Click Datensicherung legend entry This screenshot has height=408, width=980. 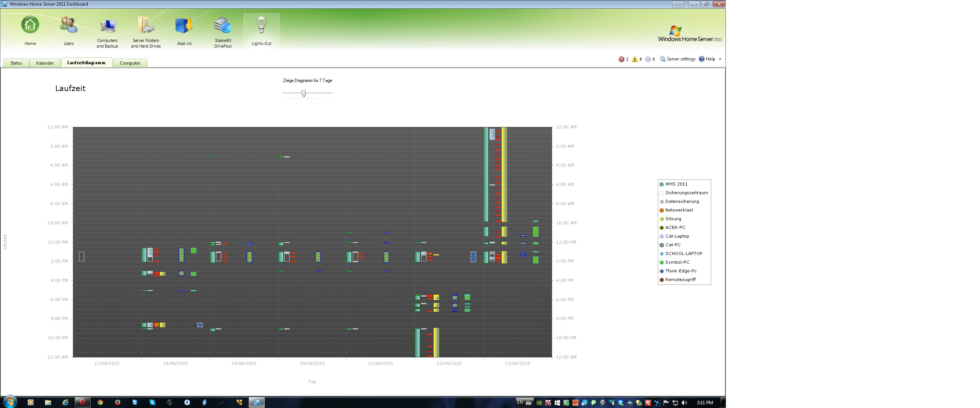pyautogui.click(x=679, y=201)
